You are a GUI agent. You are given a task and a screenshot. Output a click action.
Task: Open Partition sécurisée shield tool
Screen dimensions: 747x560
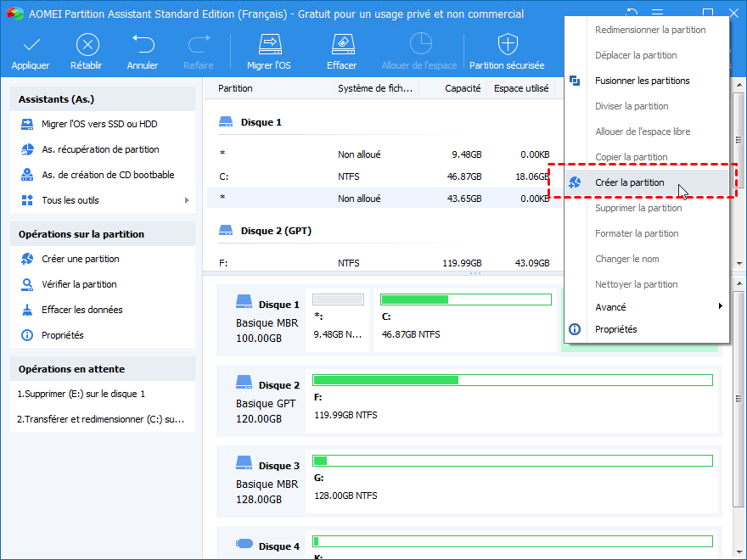coord(507,45)
